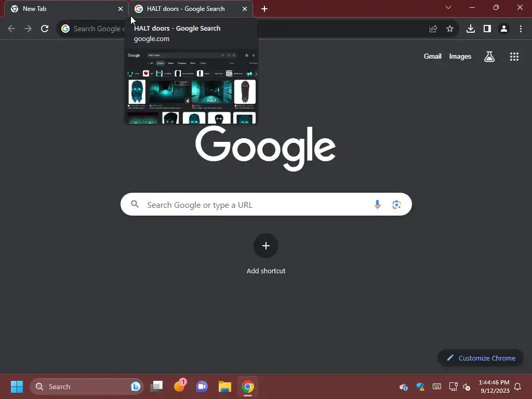Go forward with the forward arrow
Viewport: 532px width, 399px height.
(x=28, y=29)
